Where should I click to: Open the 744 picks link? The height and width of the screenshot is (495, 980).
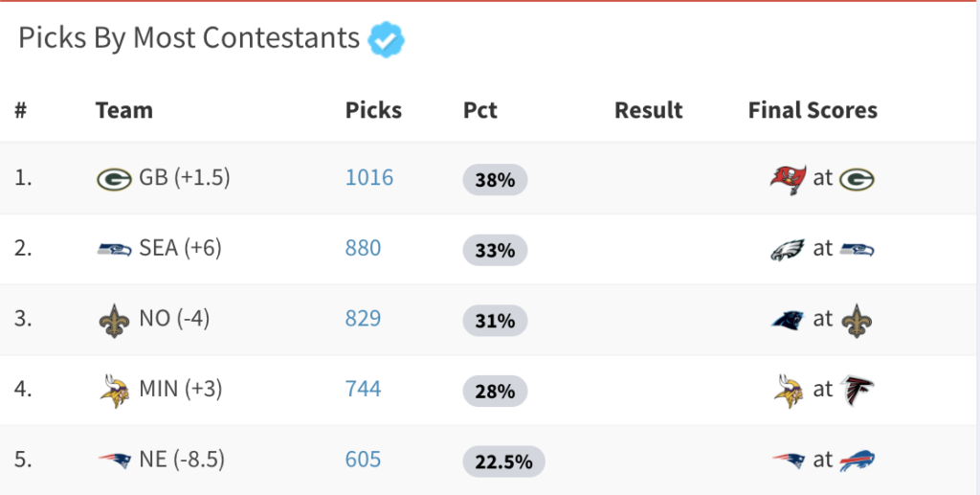[363, 390]
